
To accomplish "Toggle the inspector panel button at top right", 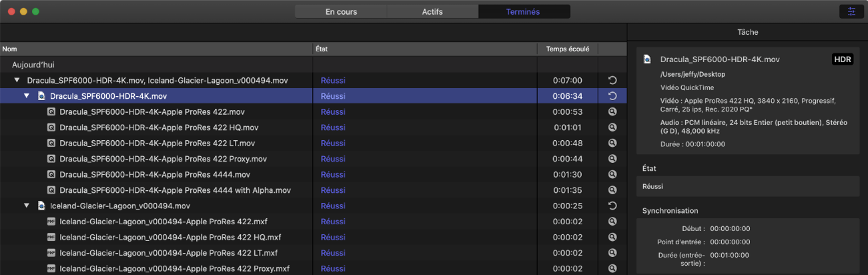I will tap(851, 11).
